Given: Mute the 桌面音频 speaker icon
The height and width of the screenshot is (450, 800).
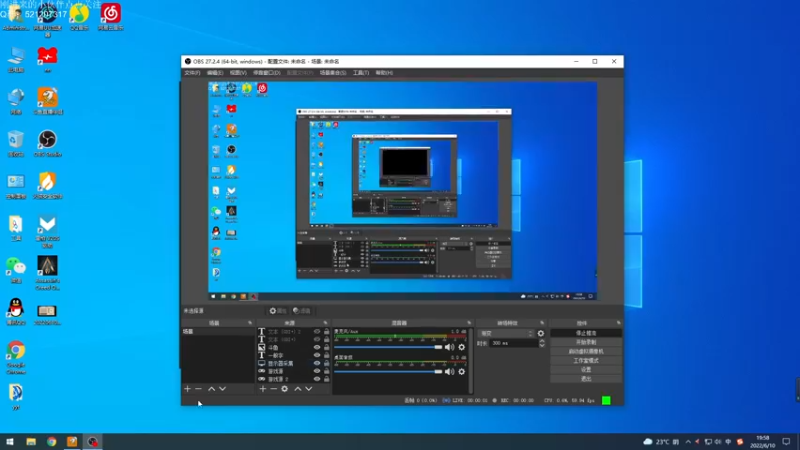Looking at the screenshot, I should click(x=449, y=371).
